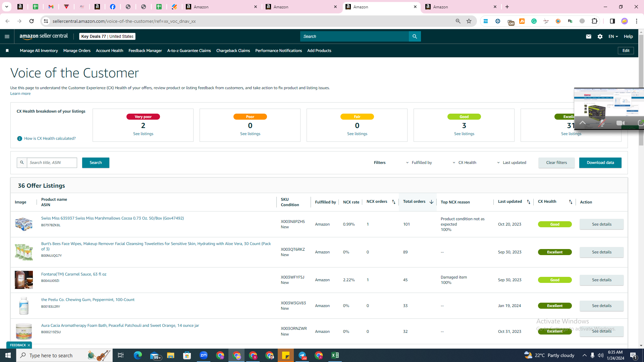This screenshot has width=644, height=362.
Task: Click the amazon seller central logo
Action: (x=44, y=37)
